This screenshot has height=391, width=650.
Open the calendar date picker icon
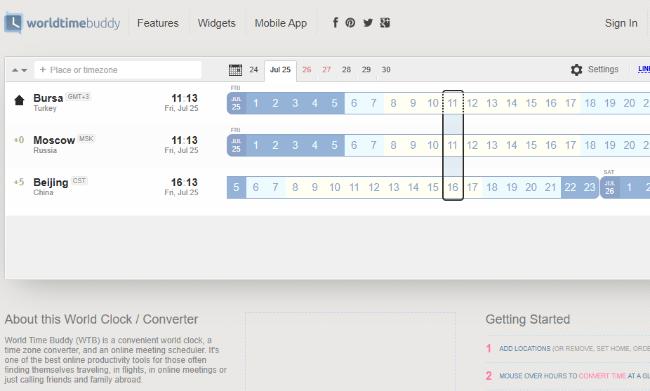235,70
